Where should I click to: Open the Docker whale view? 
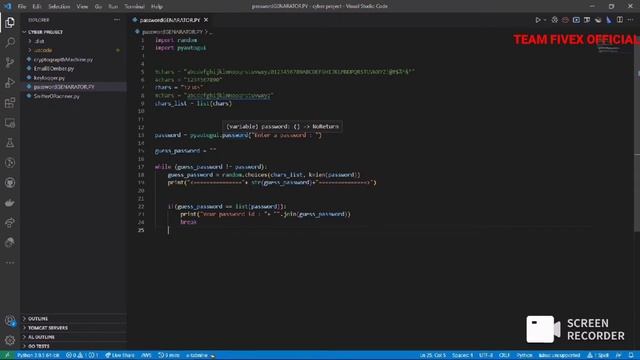pyautogui.click(x=10, y=202)
